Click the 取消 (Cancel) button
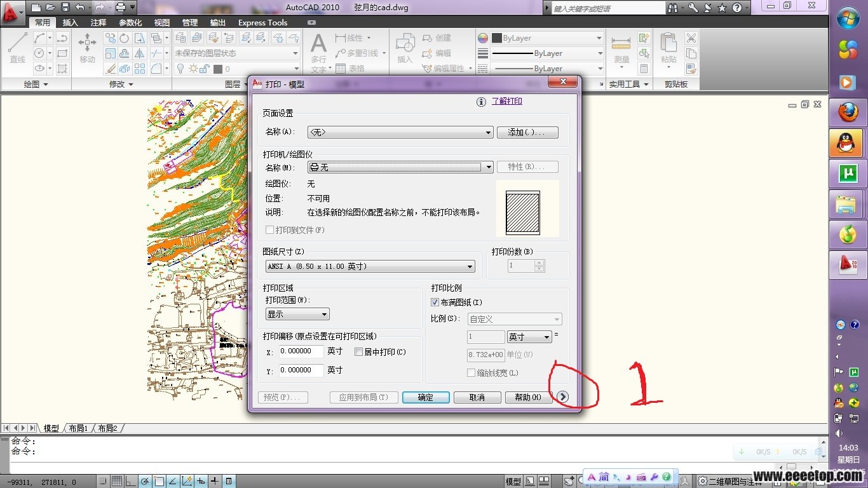The width and height of the screenshot is (868, 488). [477, 397]
